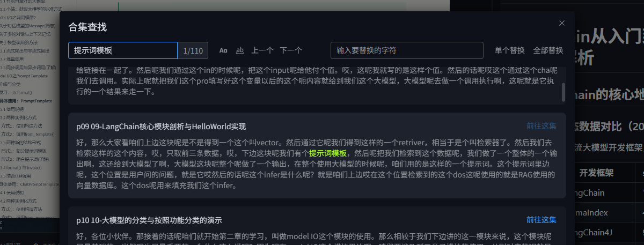Click the 1/110 match counter
This screenshot has width=644, height=245.
[x=193, y=51]
